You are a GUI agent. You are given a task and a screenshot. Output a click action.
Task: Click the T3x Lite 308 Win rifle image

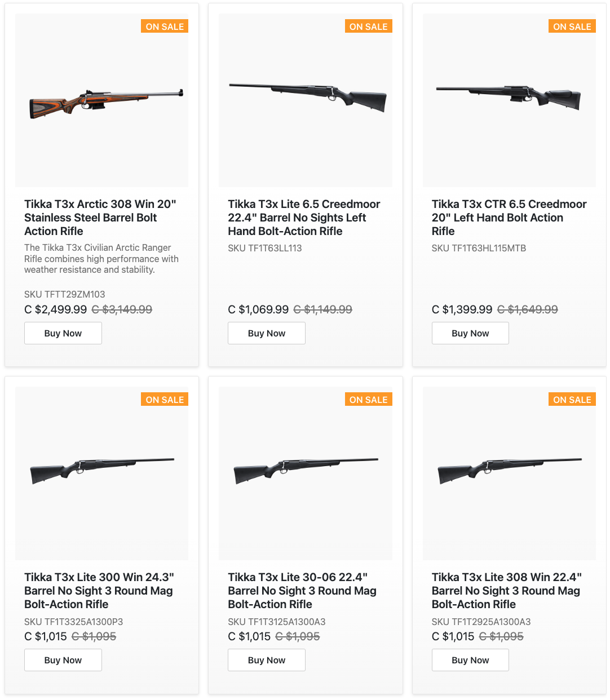click(509, 471)
